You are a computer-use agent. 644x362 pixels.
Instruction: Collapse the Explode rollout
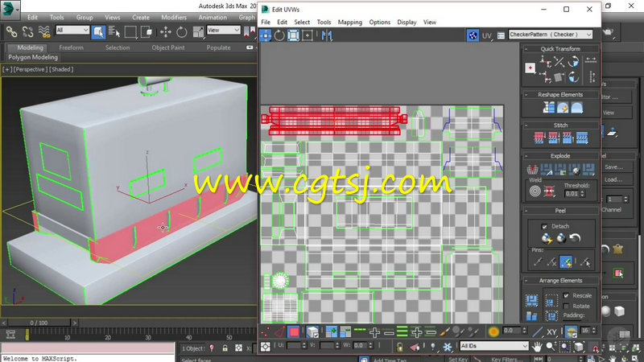click(x=526, y=156)
